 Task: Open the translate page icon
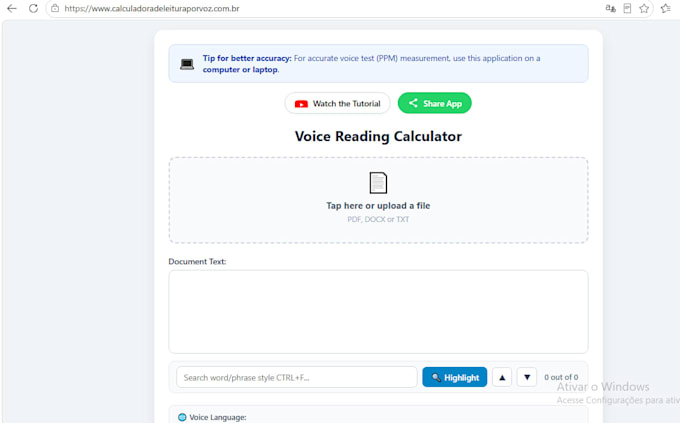(611, 8)
